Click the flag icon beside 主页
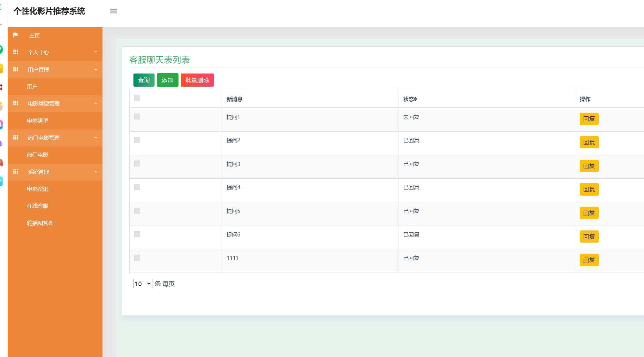 coord(15,35)
